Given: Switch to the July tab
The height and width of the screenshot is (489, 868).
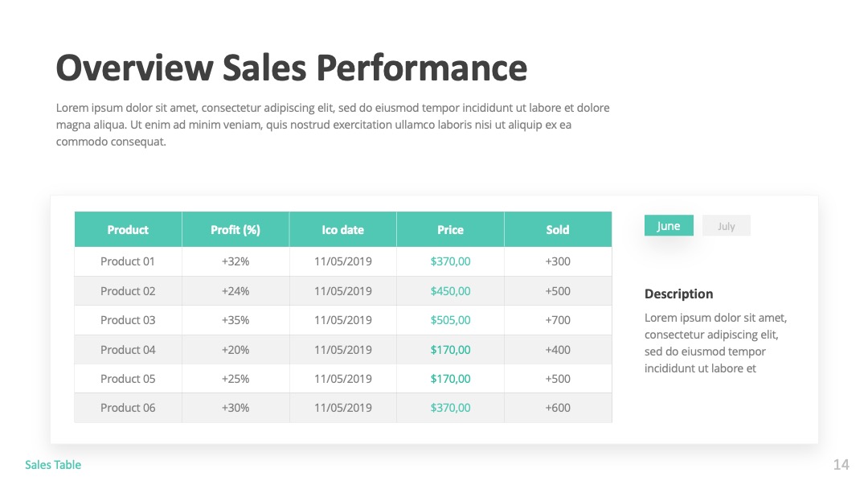Looking at the screenshot, I should point(727,225).
